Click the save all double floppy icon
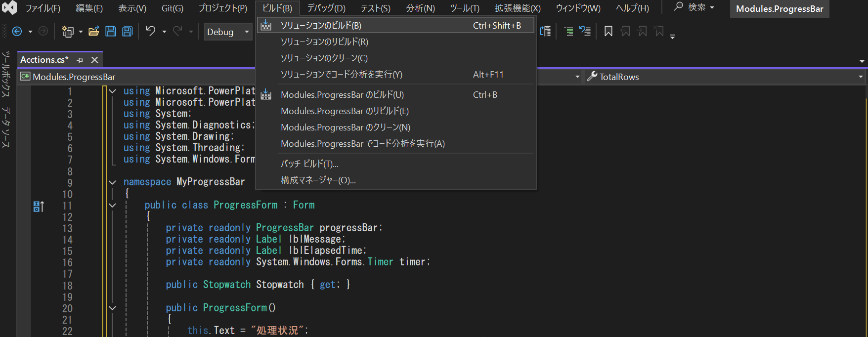The width and height of the screenshot is (868, 337). pos(127,32)
